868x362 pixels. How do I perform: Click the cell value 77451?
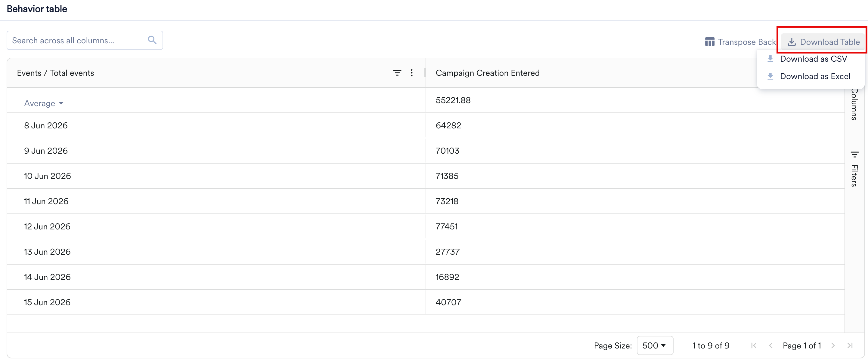pyautogui.click(x=447, y=227)
